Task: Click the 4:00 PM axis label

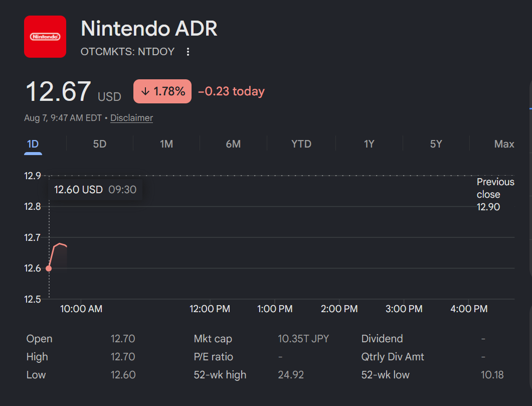Action: pos(469,309)
